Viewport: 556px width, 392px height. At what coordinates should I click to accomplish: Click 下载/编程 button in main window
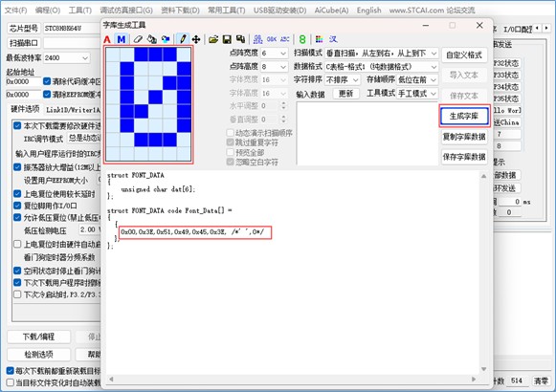point(38,337)
